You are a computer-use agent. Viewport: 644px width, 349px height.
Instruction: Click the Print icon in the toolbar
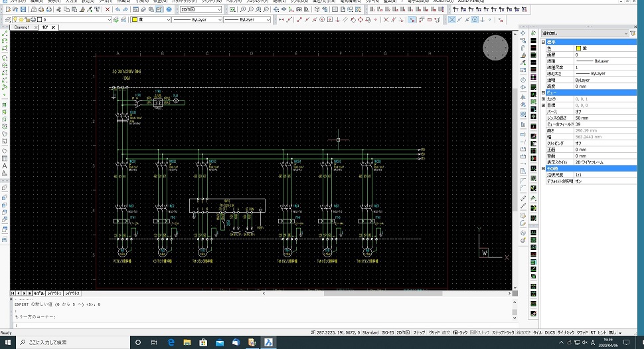[x=41, y=9]
